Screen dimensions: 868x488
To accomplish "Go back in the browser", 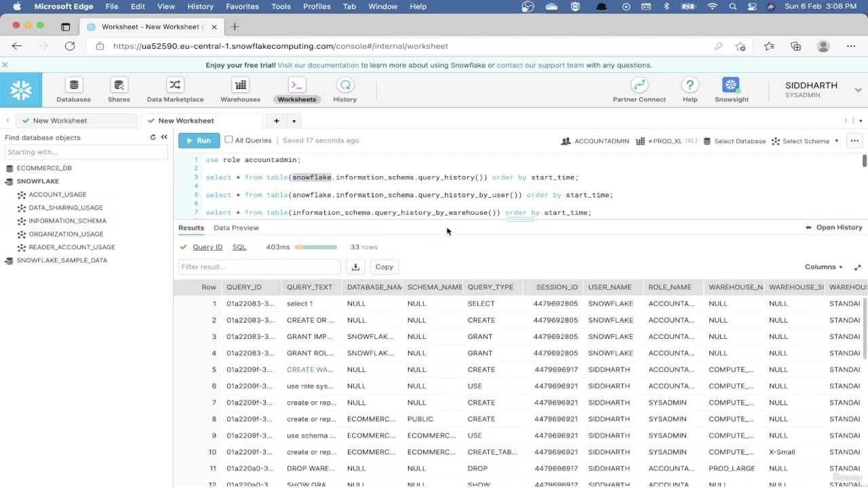I will [x=17, y=46].
